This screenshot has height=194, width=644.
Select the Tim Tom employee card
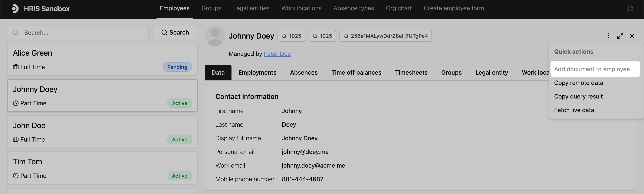click(x=102, y=168)
